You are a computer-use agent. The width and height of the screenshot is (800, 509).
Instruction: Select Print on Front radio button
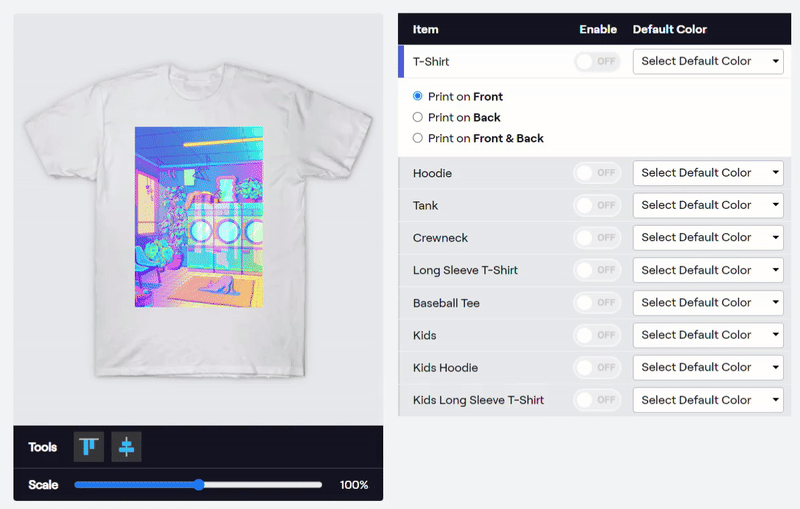[x=417, y=96]
